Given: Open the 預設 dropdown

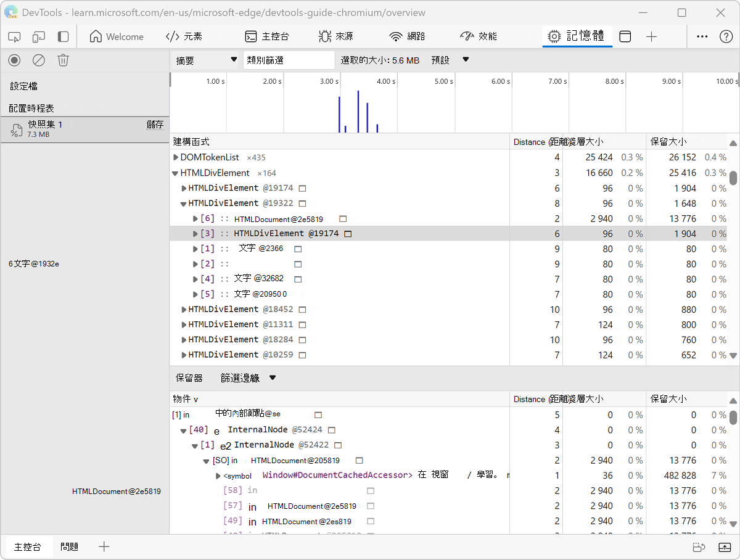Looking at the screenshot, I should point(450,60).
